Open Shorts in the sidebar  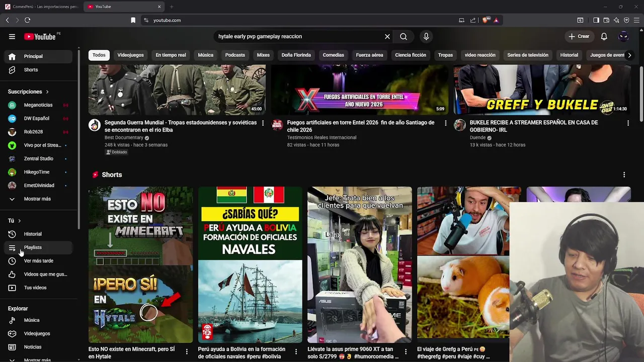pyautogui.click(x=38, y=70)
